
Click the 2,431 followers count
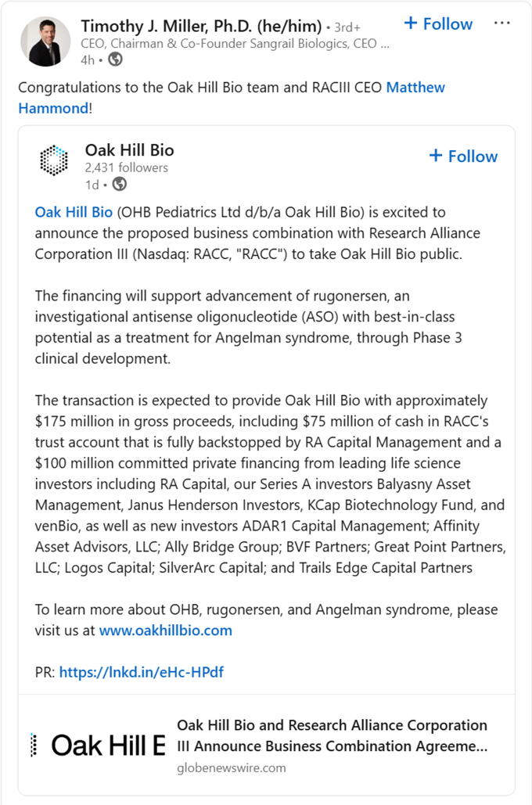click(126, 168)
